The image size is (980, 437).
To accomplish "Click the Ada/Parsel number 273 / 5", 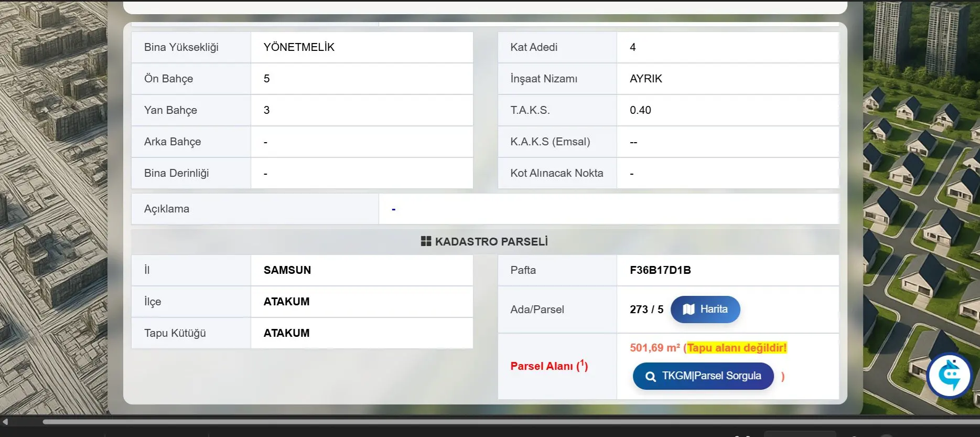I will (647, 310).
